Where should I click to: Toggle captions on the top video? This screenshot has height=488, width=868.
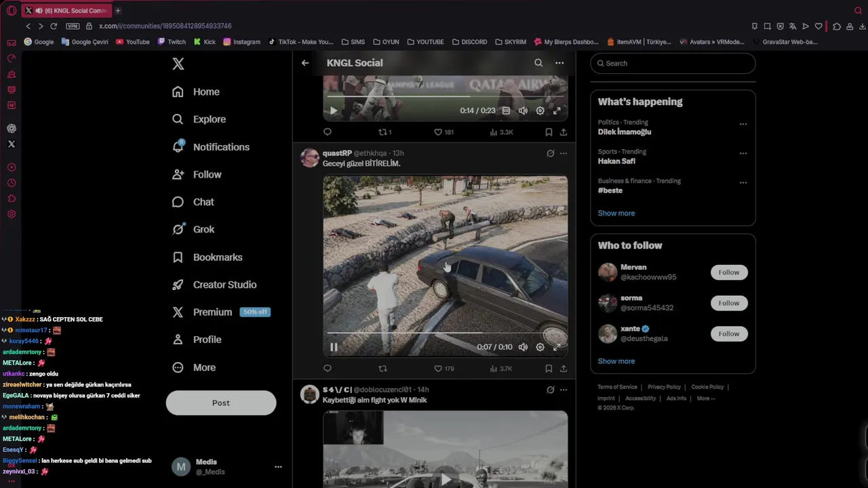[506, 110]
